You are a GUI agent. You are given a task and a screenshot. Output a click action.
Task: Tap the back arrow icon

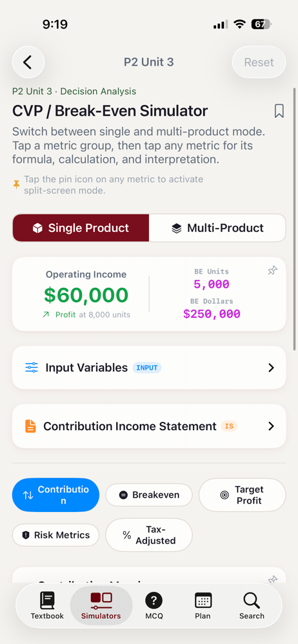click(28, 62)
